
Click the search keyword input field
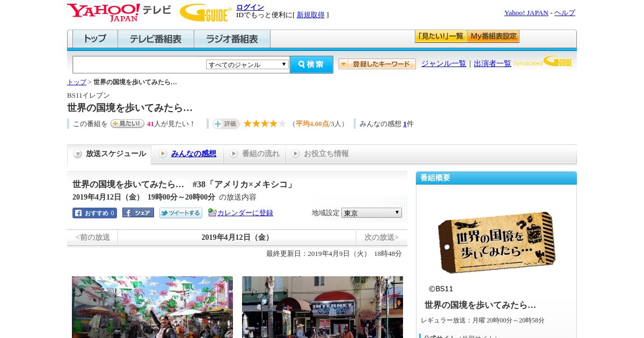140,64
